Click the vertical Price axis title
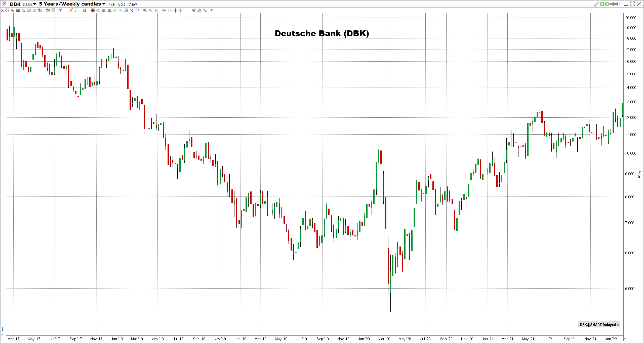 point(639,174)
